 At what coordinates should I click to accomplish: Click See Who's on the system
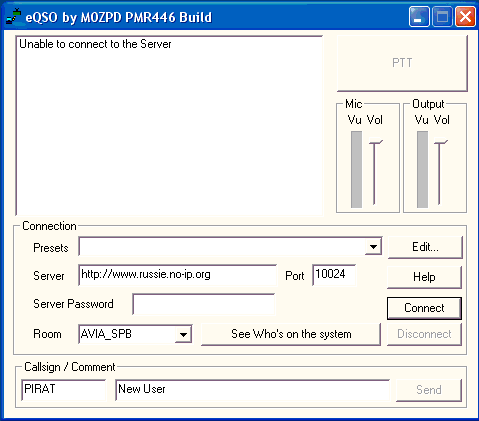coord(291,334)
